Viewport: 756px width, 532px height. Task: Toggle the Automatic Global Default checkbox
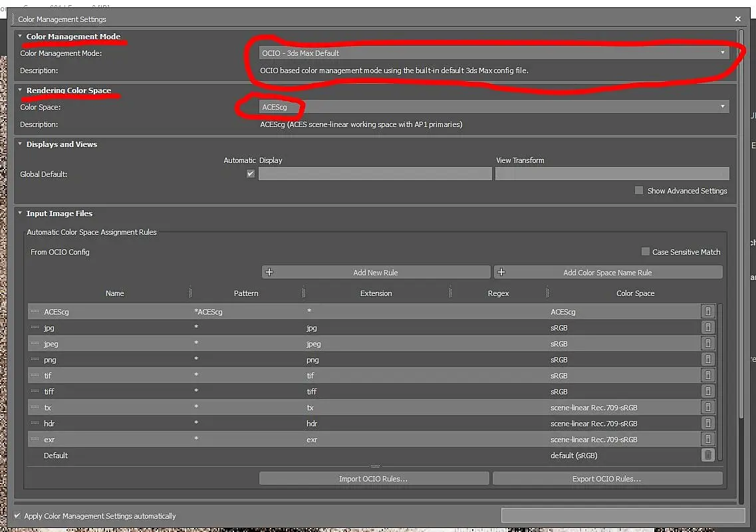click(x=251, y=174)
